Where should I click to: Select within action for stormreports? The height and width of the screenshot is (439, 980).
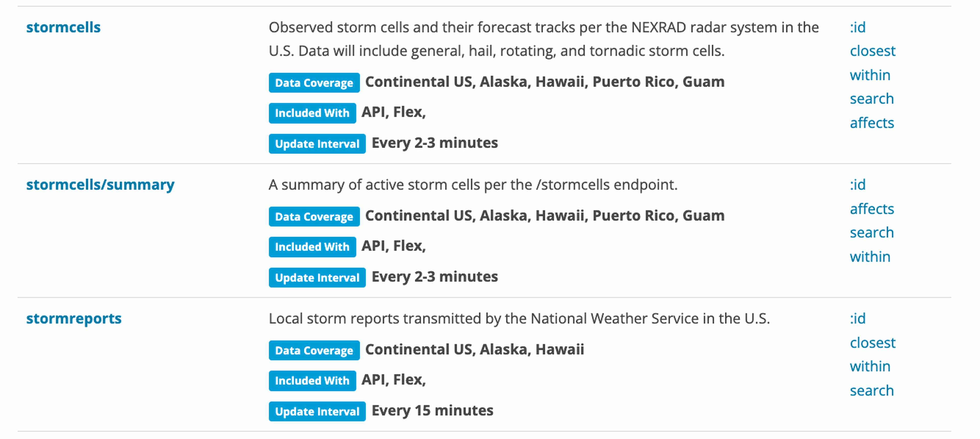pyautogui.click(x=870, y=366)
